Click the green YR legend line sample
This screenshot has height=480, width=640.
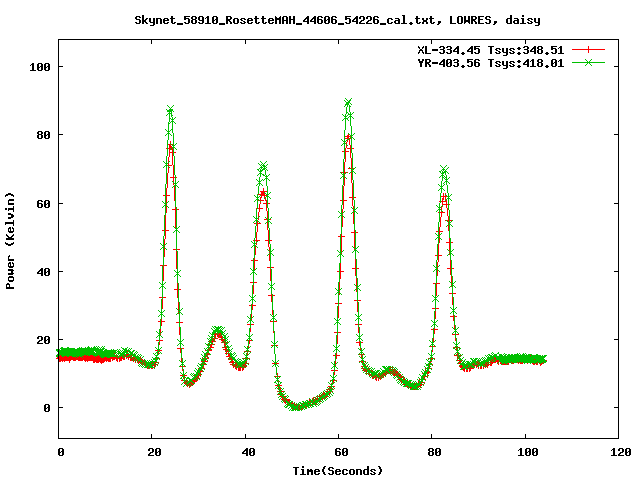click(x=588, y=62)
